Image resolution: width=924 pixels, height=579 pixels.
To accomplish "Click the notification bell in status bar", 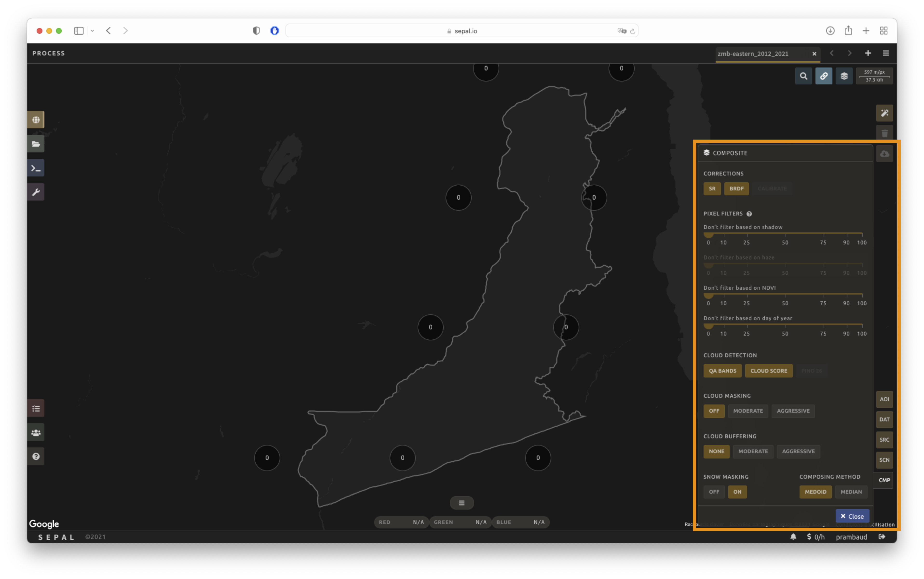I will [793, 537].
